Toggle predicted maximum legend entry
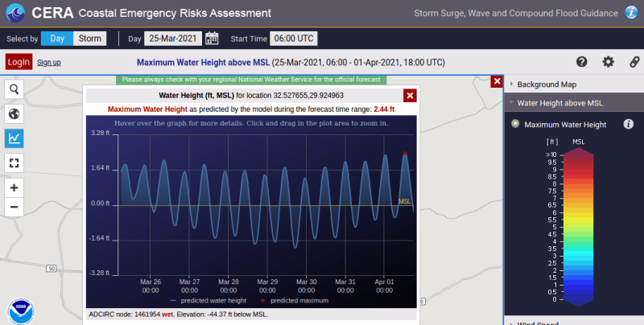The height and width of the screenshot is (325, 644). 295,300
